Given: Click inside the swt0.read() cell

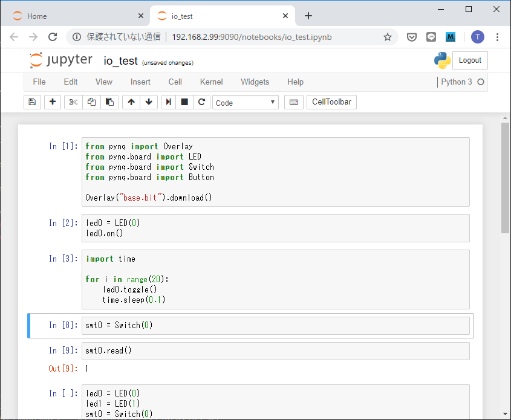Looking at the screenshot, I should pos(275,351).
